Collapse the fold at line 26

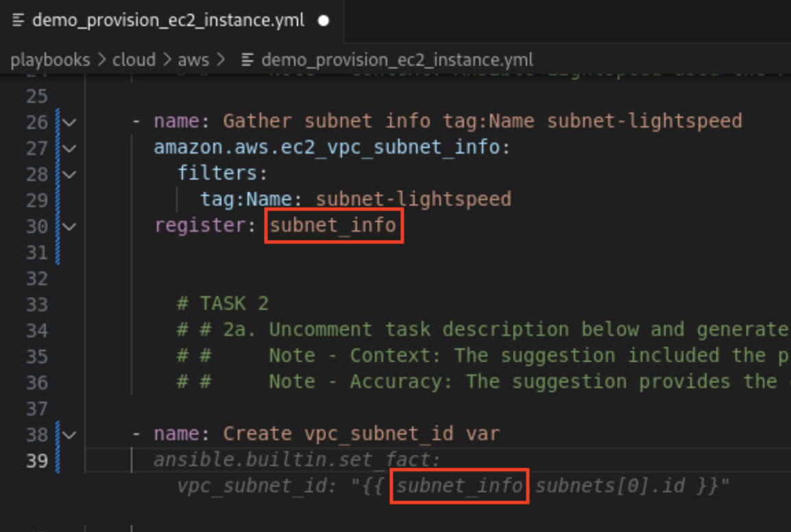(70, 122)
